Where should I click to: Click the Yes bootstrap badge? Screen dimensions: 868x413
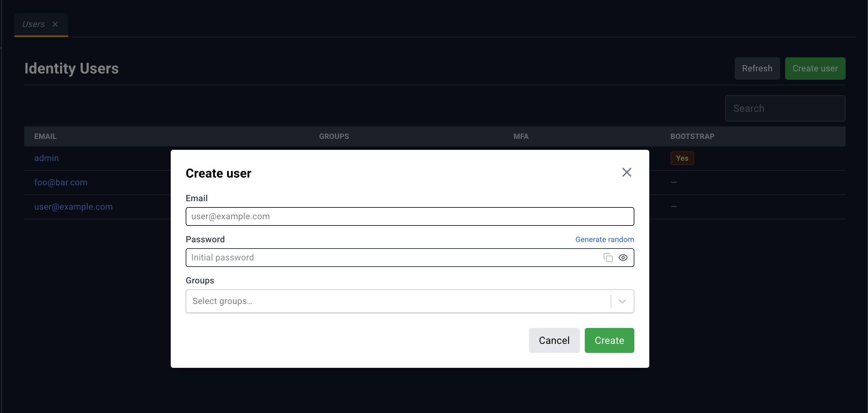tap(682, 158)
